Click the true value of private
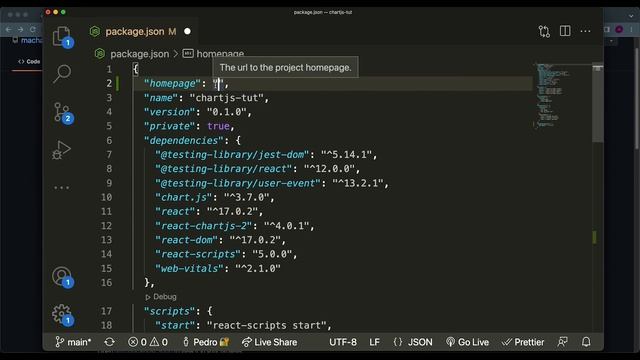Screen dimensions: 640x360 (x=218, y=126)
